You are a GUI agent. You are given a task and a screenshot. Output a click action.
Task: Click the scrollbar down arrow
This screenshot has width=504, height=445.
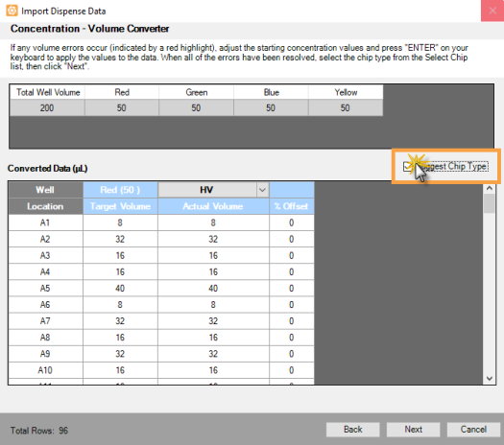[x=490, y=378]
